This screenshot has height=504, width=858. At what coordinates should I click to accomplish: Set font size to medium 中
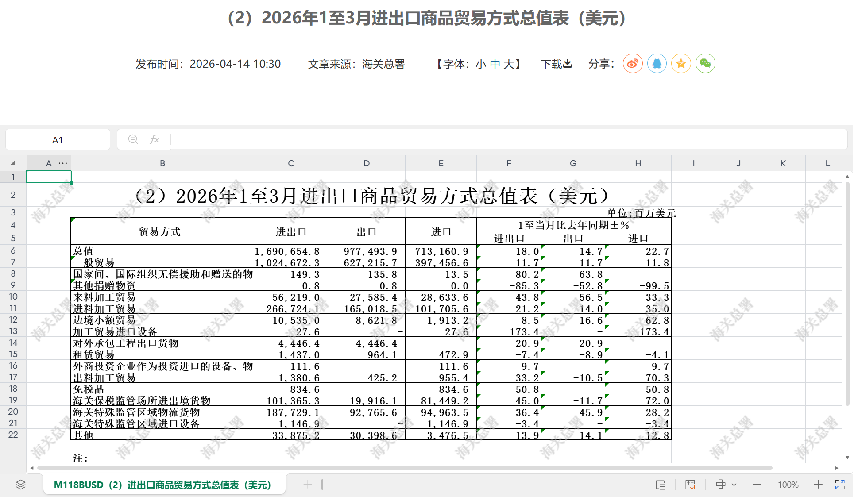click(x=495, y=64)
